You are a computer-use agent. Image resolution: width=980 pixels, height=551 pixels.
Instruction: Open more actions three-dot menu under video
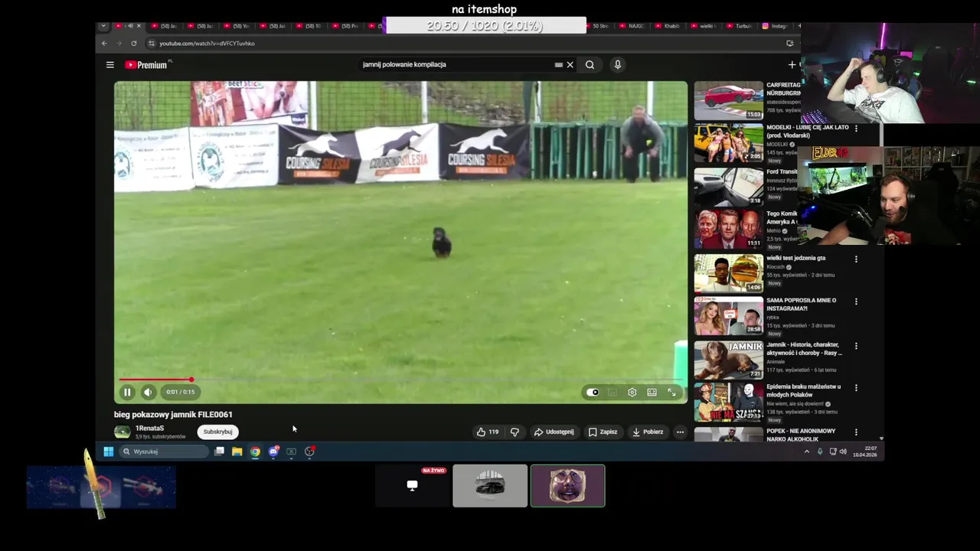click(680, 432)
